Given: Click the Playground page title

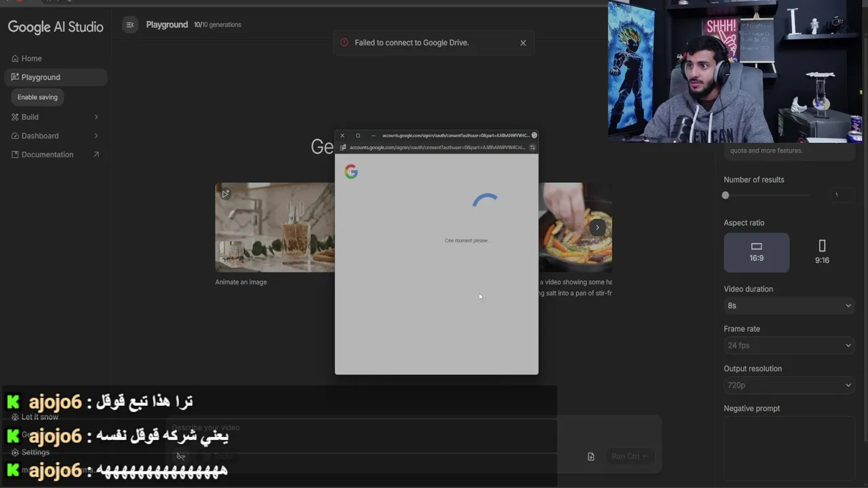Looking at the screenshot, I should (167, 25).
